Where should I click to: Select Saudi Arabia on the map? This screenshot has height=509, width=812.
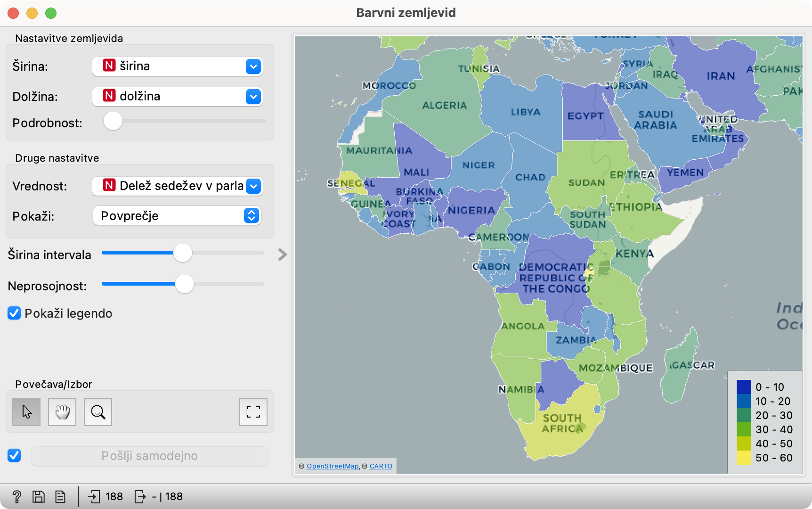[656, 120]
